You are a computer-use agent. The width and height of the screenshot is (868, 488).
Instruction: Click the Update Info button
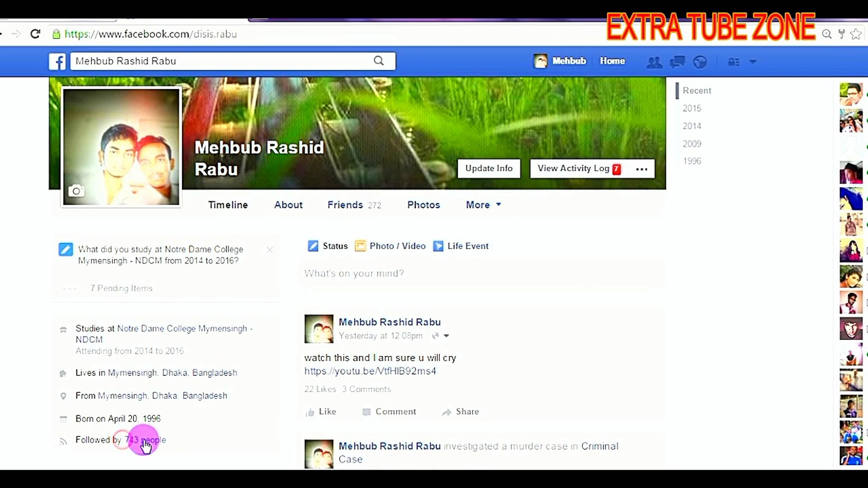coord(489,169)
